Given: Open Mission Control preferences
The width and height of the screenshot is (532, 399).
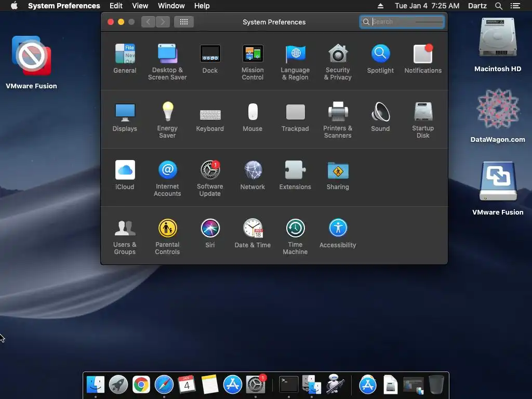Looking at the screenshot, I should click(x=252, y=62).
